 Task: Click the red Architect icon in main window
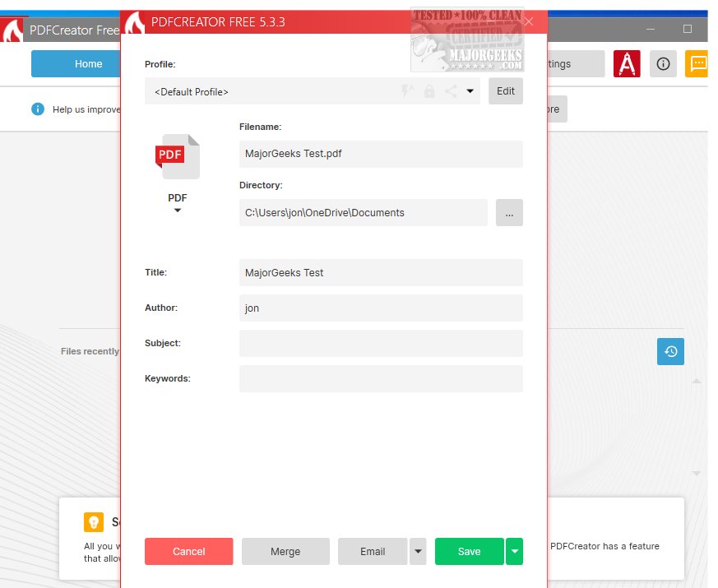627,63
